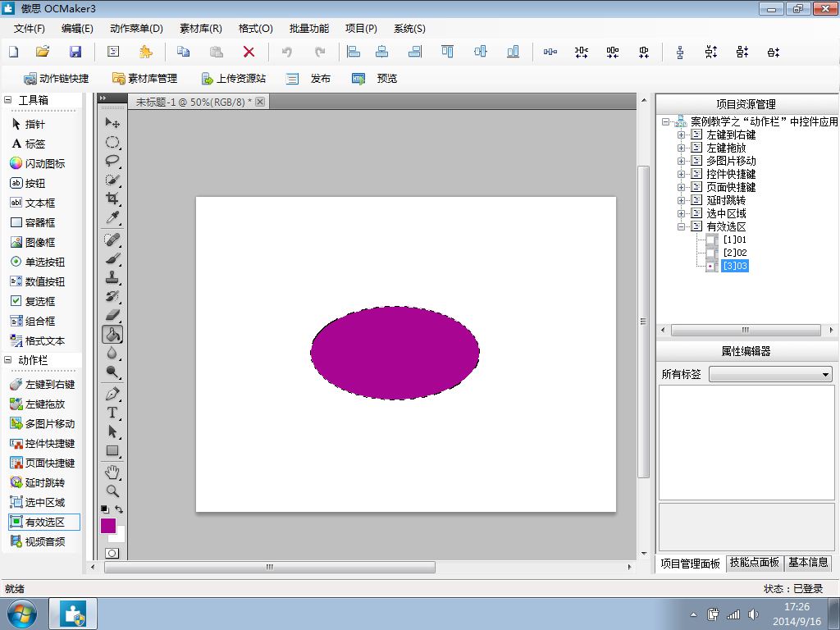Select the Paint Bucket tool
Image resolution: width=840 pixels, height=630 pixels.
click(x=112, y=335)
